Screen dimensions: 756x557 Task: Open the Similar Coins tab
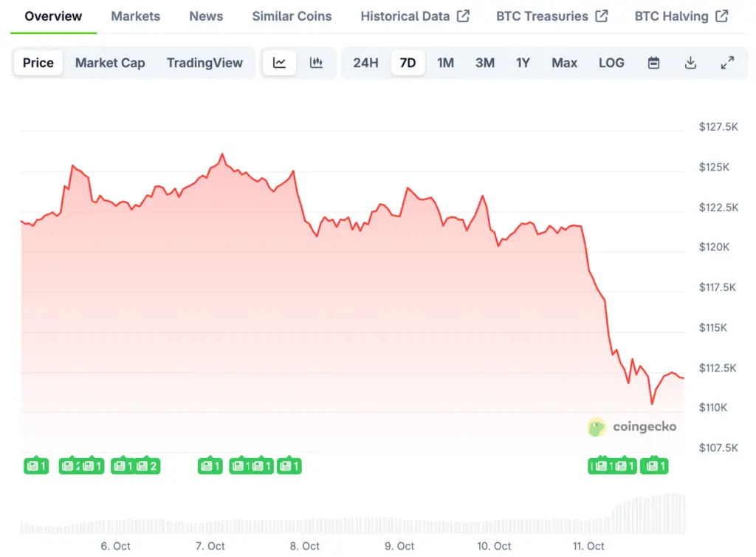292,16
